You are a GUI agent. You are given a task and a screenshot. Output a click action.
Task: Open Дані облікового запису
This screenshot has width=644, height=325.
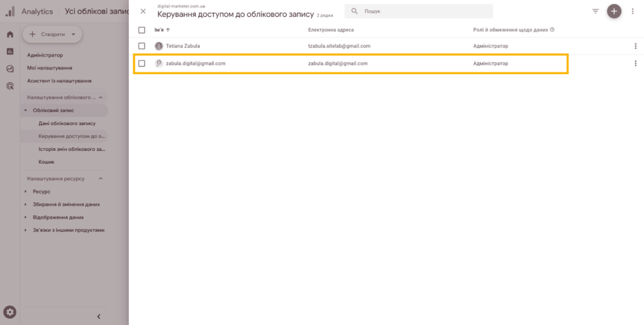(x=67, y=123)
